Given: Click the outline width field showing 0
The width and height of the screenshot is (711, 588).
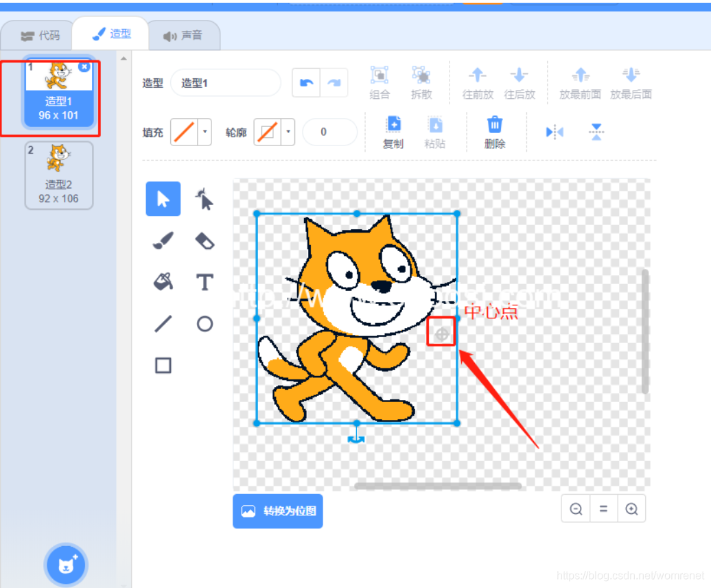Looking at the screenshot, I should click(329, 132).
